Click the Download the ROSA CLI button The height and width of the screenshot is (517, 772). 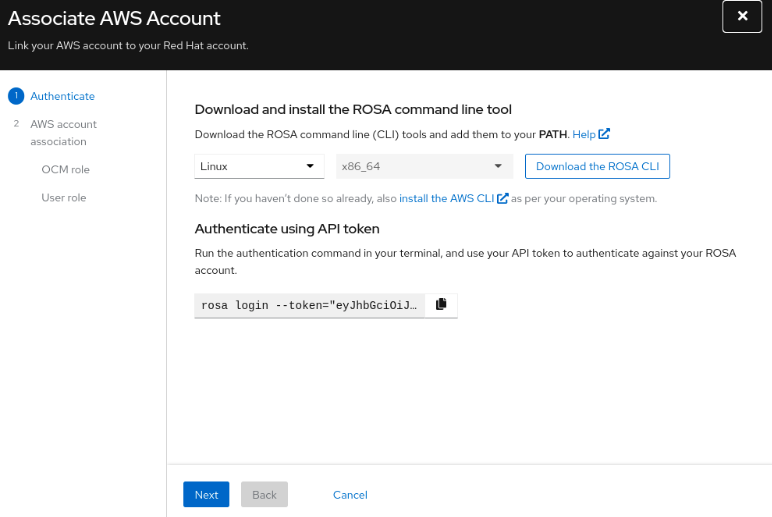597,166
